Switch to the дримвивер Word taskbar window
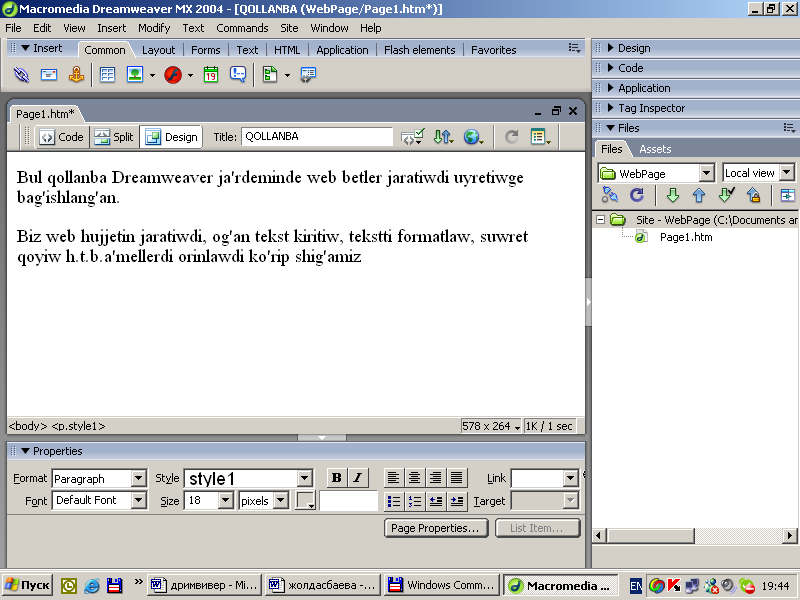Screen dimensions: 800x600 tap(205, 585)
